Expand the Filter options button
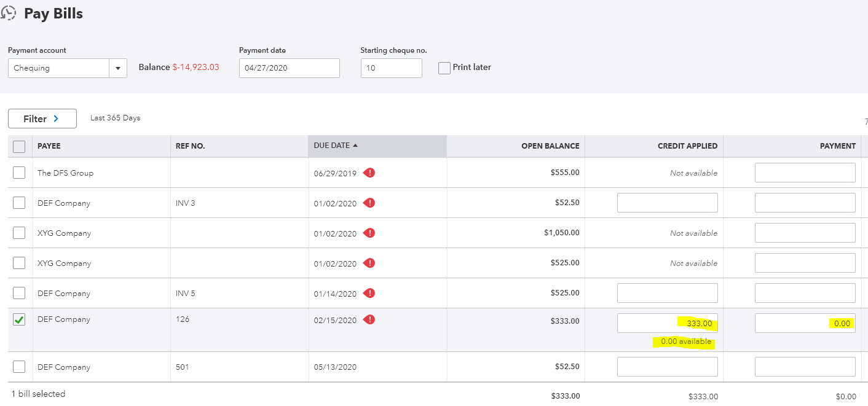Image resolution: width=868 pixels, height=406 pixels. coord(42,119)
